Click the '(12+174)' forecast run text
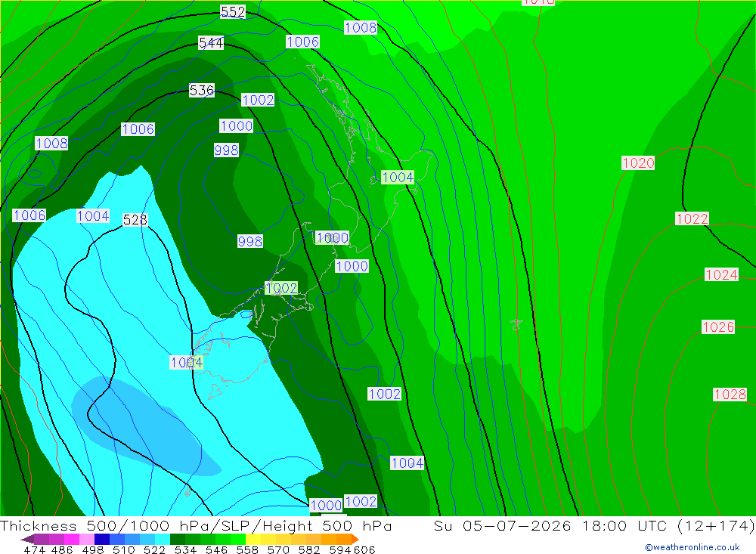756x554 pixels. (716, 525)
